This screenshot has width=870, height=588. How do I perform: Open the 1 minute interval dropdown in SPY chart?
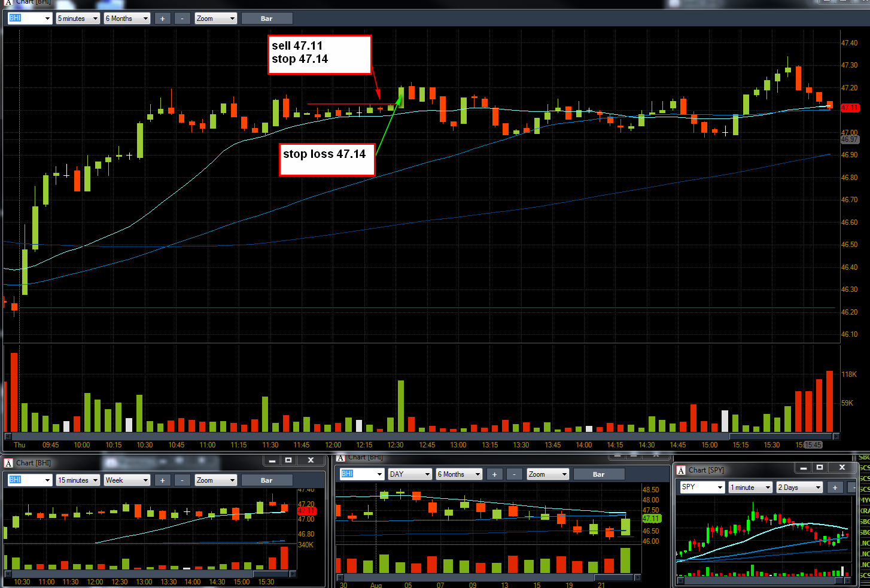pos(750,488)
